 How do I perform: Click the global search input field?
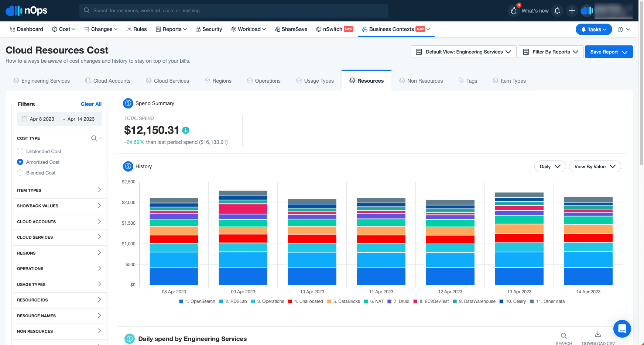click(x=234, y=11)
